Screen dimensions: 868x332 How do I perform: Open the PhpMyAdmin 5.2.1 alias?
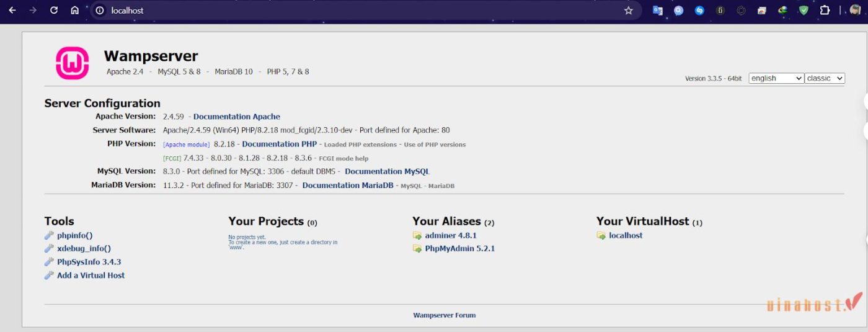(460, 249)
